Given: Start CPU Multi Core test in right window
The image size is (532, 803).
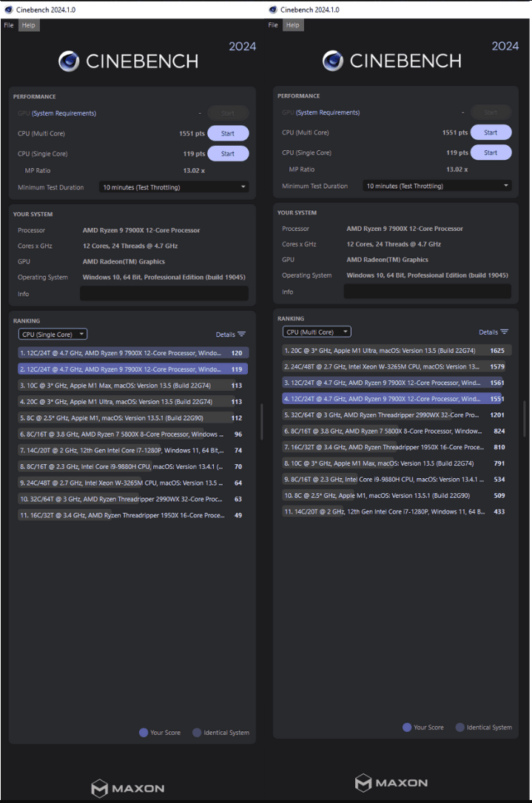Looking at the screenshot, I should (x=491, y=132).
